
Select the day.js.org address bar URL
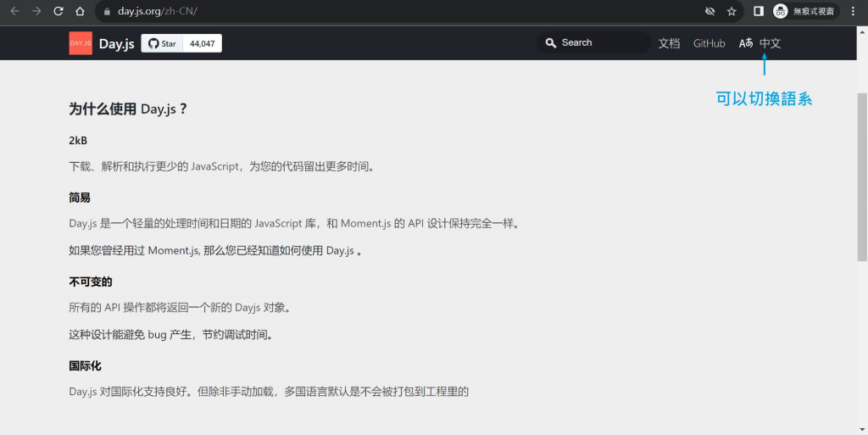coord(157,11)
